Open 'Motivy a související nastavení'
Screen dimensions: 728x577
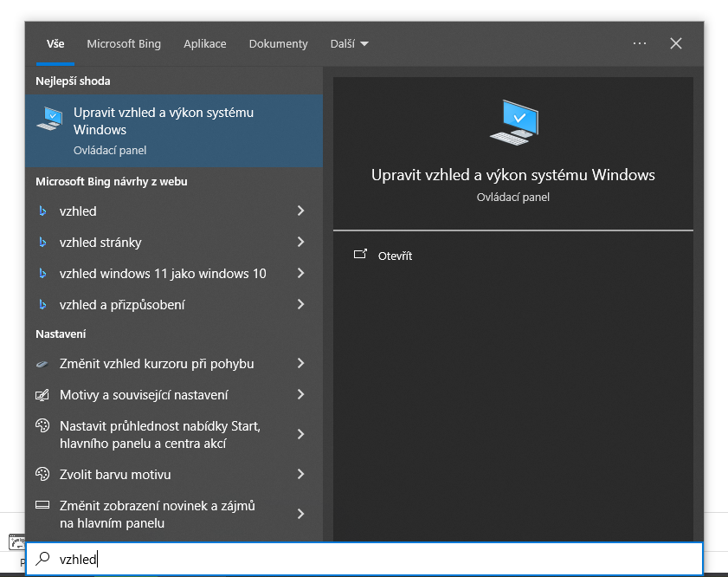(x=174, y=395)
